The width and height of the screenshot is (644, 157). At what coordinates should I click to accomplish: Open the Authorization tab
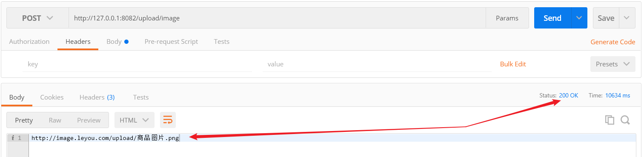29,41
